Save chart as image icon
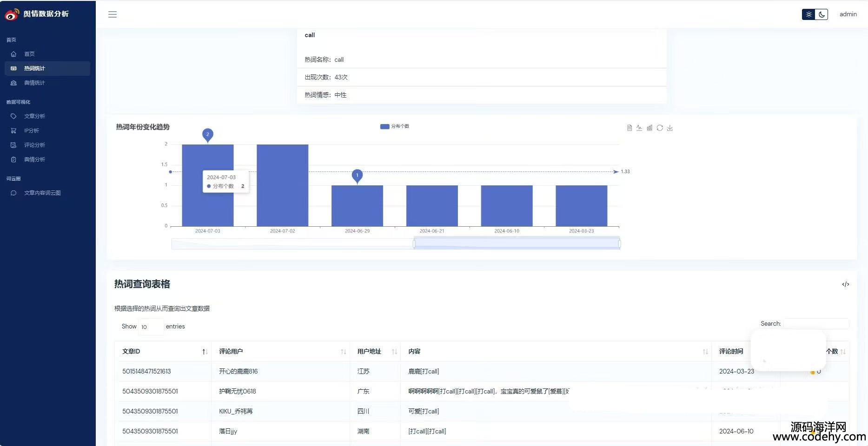This screenshot has width=868, height=446. coord(670,128)
